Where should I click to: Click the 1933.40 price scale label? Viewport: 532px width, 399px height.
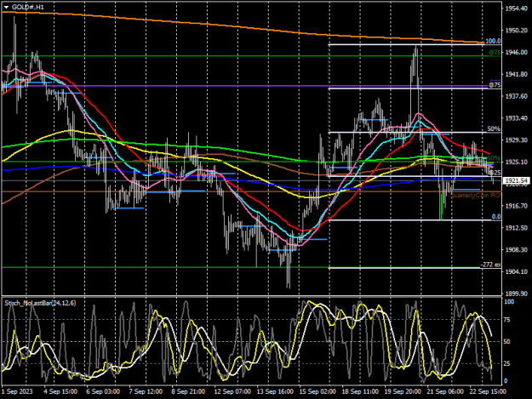click(516, 118)
